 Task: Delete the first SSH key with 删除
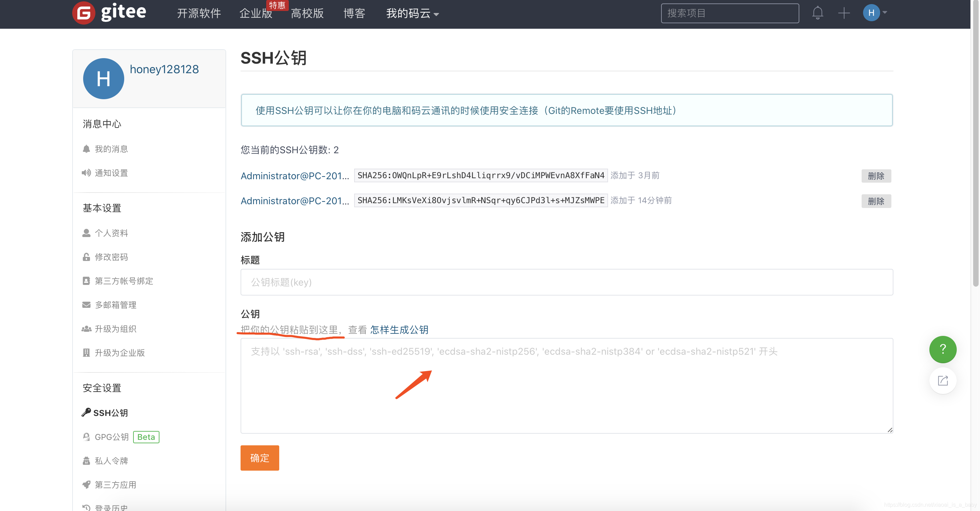pos(876,176)
